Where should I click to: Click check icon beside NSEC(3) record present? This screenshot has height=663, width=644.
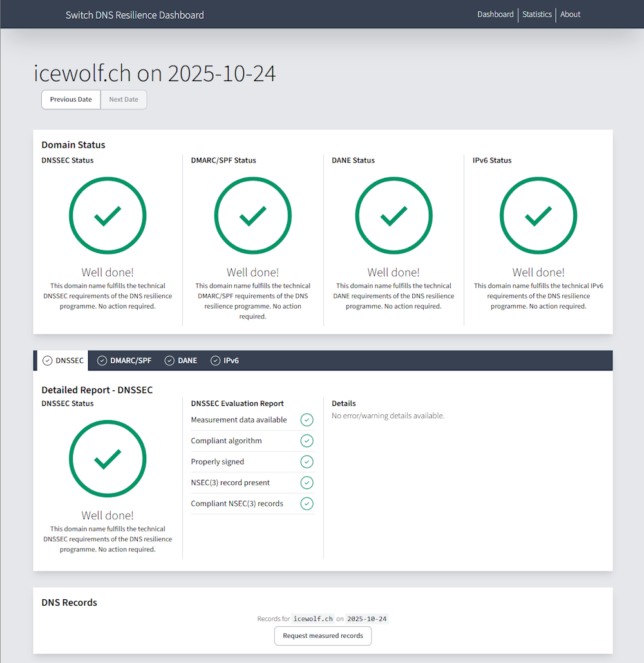click(307, 483)
